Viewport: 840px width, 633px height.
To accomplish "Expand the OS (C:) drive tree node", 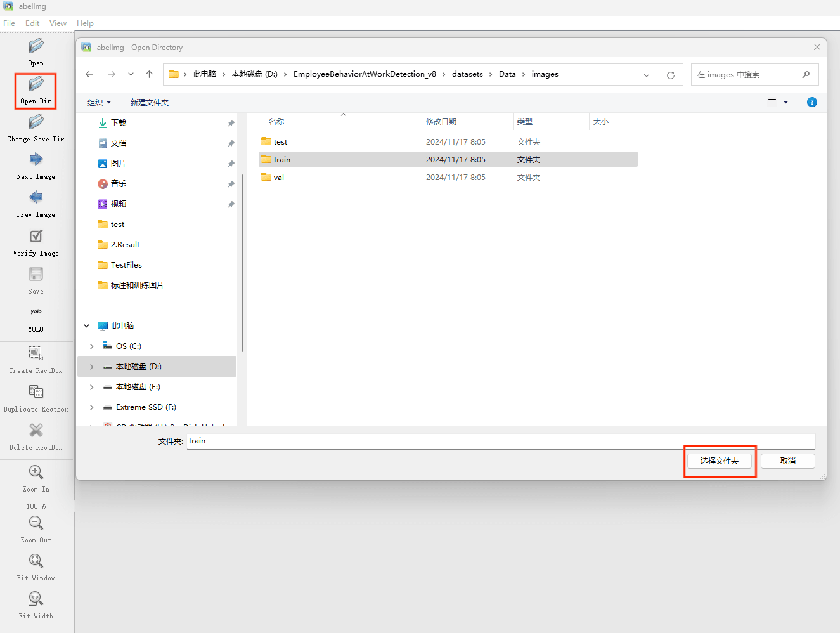I will click(92, 346).
